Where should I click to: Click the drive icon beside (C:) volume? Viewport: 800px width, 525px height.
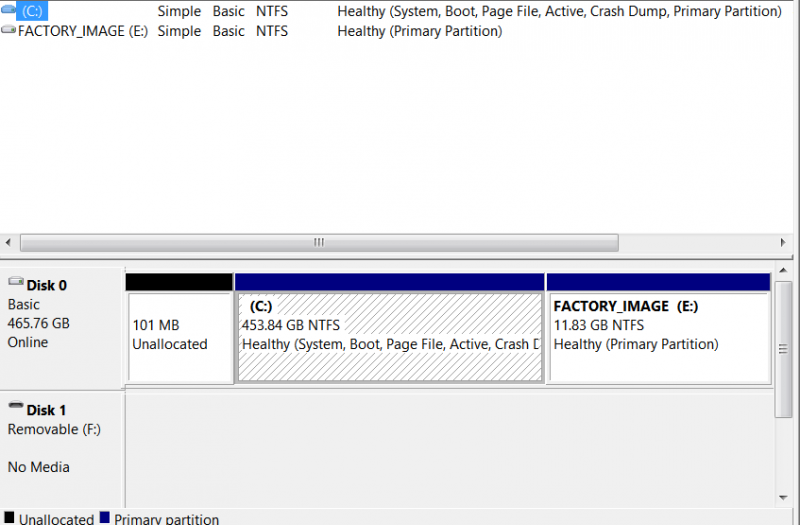click(x=8, y=10)
